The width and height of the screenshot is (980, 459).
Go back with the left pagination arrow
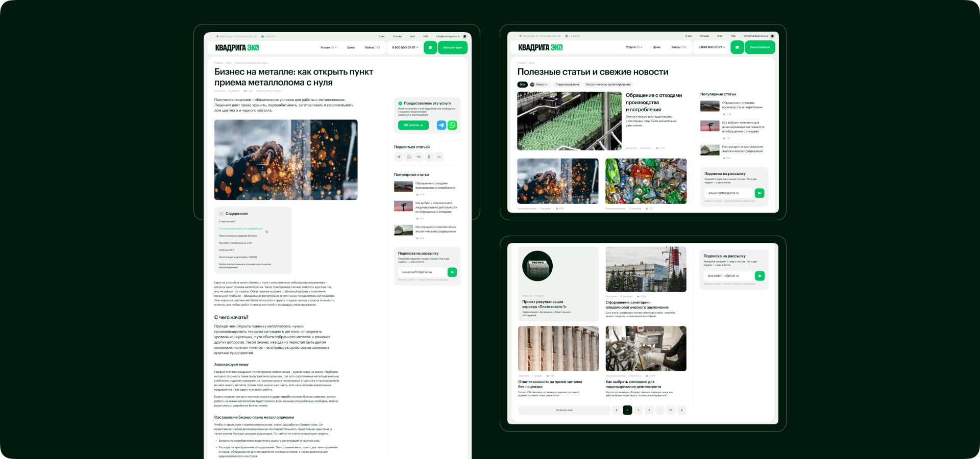[617, 410]
